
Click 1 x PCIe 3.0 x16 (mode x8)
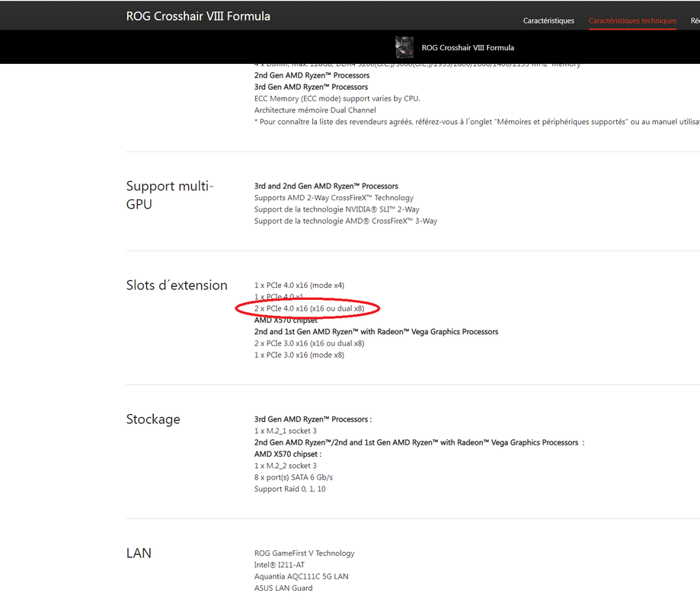[299, 355]
